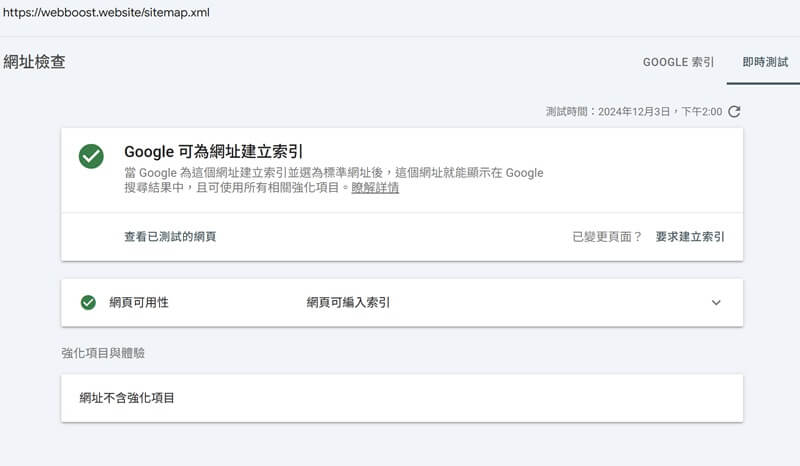800x466 pixels.
Task: Click the 網址檢查 heading
Action: (34, 62)
